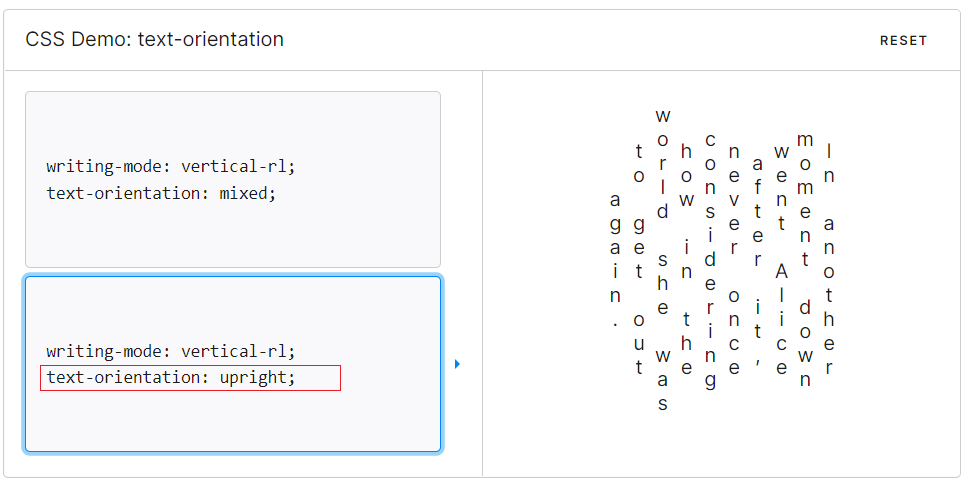Reset the CSS demo

(x=903, y=41)
